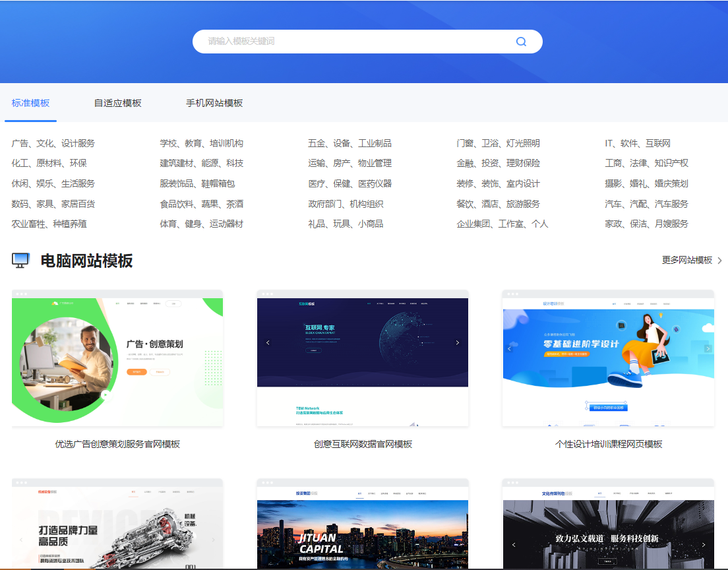Open the 创意互联网数据官网模板 title link
Viewport: 728px width, 570px height.
point(363,444)
